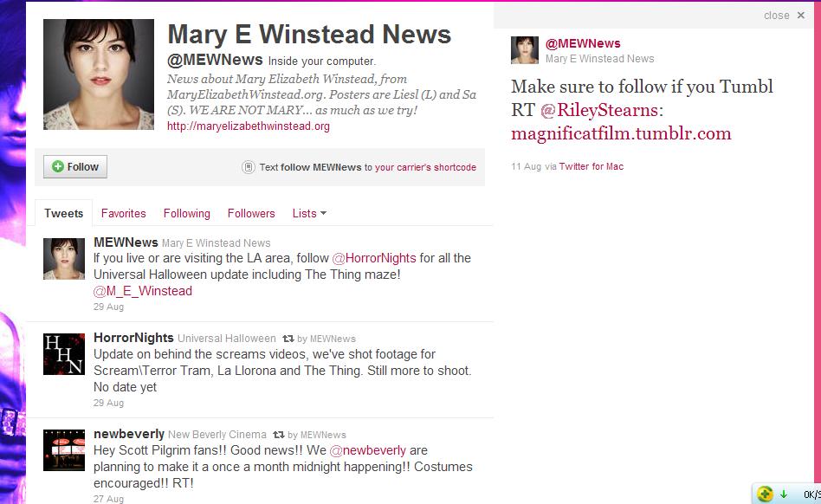Screen dimensions: 821x504
Task: Switch to the Favorites tab
Action: click(123, 213)
